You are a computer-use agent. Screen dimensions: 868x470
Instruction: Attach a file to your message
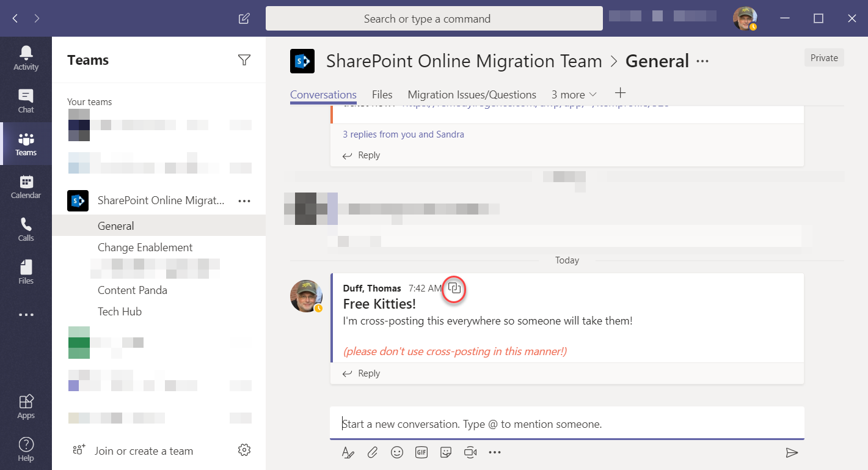pos(373,452)
